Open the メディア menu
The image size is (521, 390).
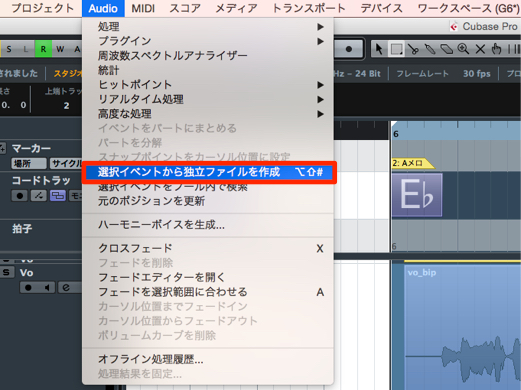pos(236,8)
